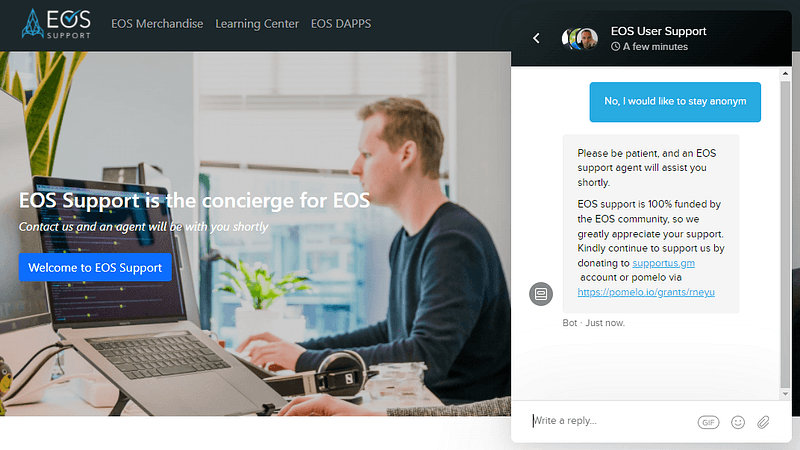Click the chat scrollbar thumb
800x450 pixels.
[785, 234]
